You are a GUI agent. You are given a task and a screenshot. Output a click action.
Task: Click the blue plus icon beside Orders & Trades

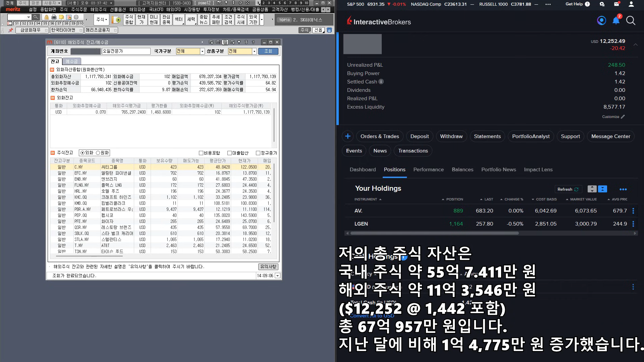coord(348,136)
